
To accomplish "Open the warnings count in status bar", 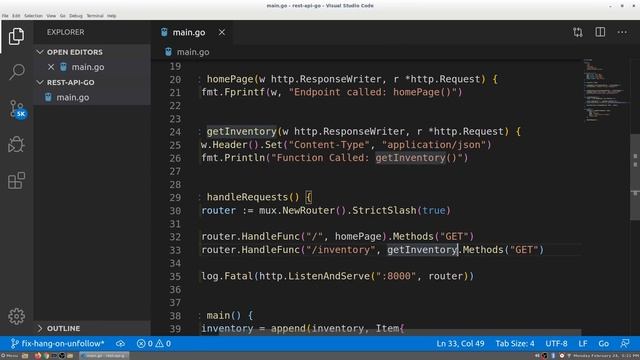I will click(163, 343).
